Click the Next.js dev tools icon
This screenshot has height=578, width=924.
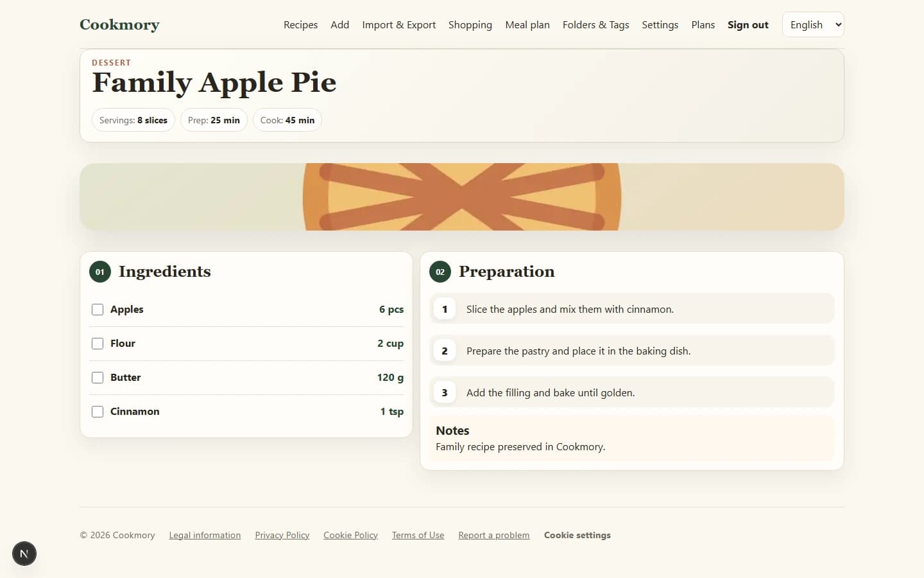click(24, 554)
